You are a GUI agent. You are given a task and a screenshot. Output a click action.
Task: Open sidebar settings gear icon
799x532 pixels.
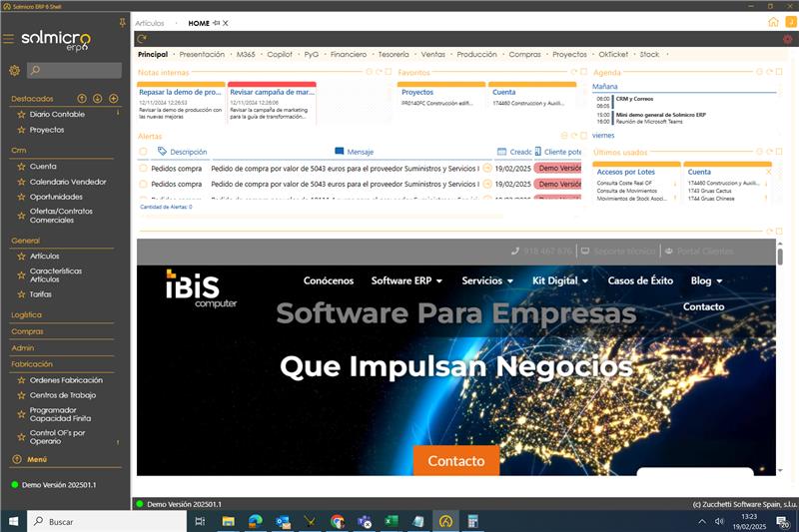pos(14,70)
